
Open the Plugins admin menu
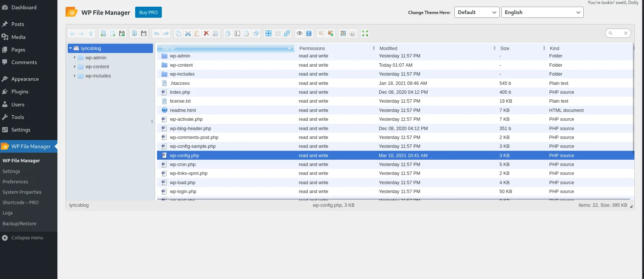point(29,92)
